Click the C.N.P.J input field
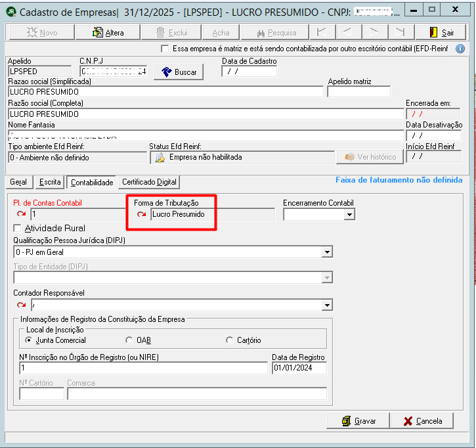476x448 pixels. click(114, 72)
